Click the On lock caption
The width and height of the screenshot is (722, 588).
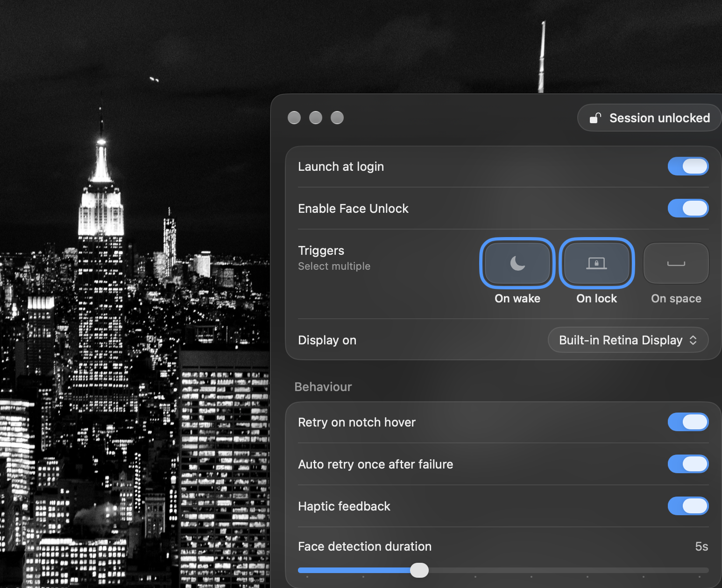[x=597, y=299]
